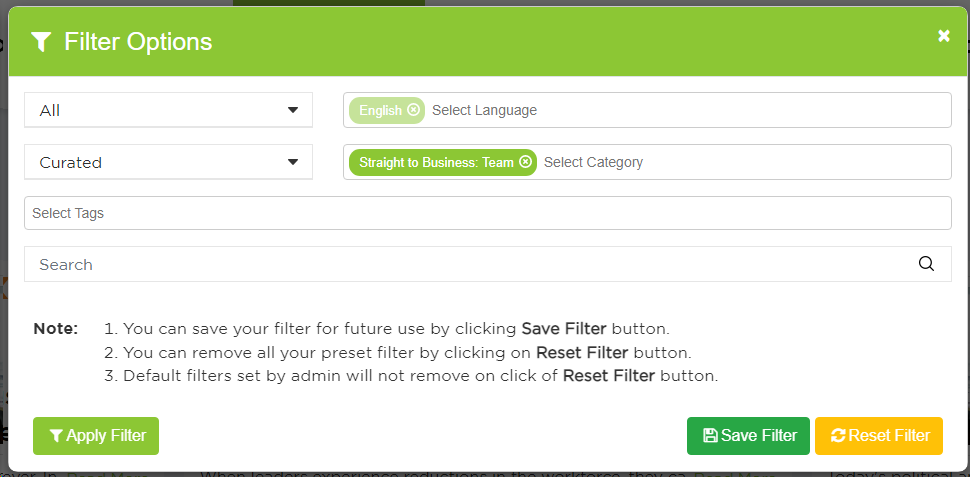Click the Filter Options heading text

[138, 41]
